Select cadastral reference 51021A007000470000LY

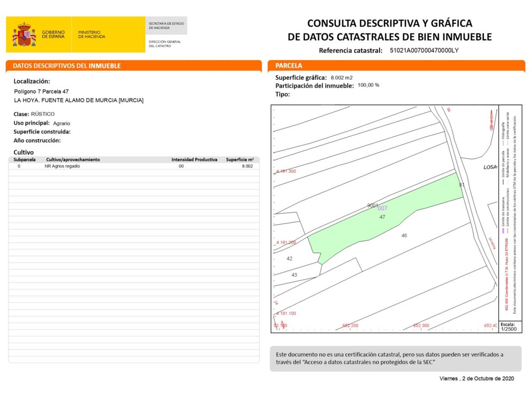tap(424, 50)
